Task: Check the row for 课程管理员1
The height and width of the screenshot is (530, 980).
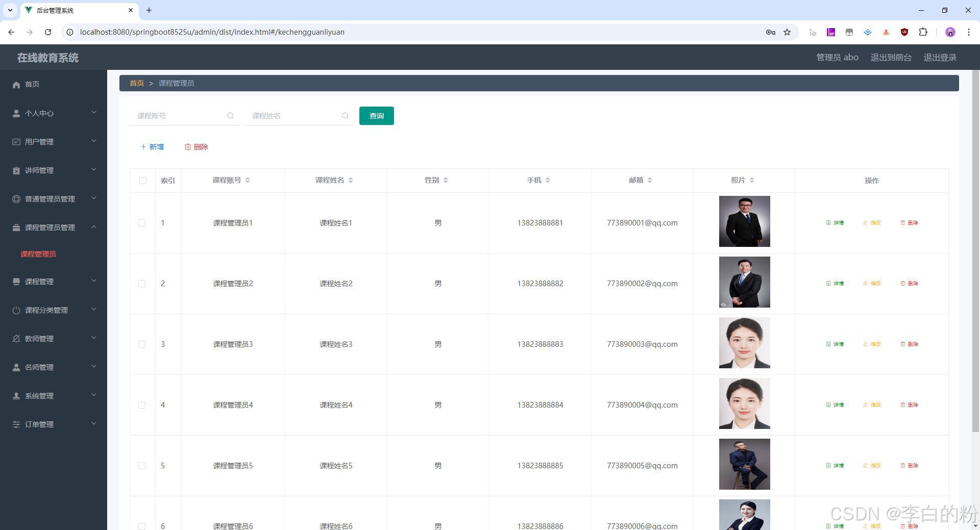Action: coord(142,223)
